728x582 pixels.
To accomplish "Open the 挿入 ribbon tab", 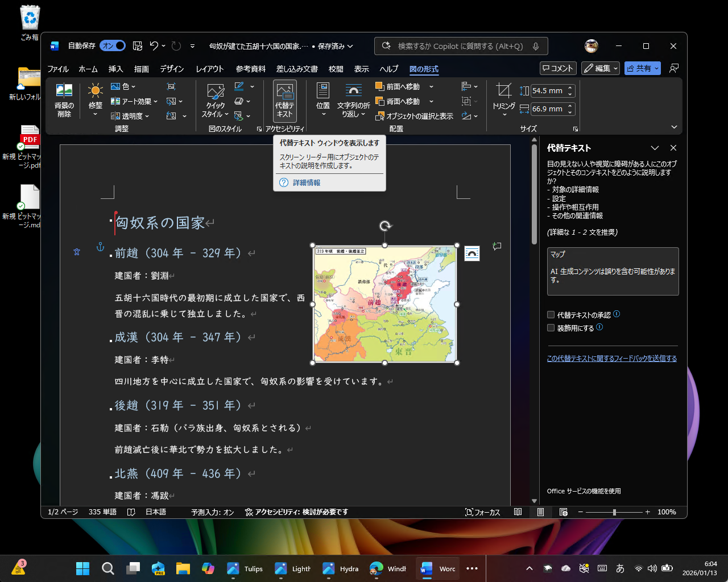I will click(115, 69).
